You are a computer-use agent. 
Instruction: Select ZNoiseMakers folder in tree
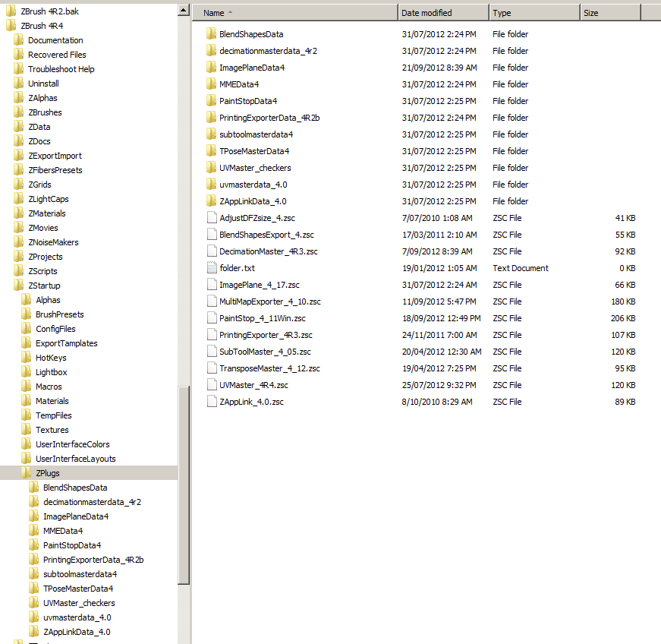point(53,242)
